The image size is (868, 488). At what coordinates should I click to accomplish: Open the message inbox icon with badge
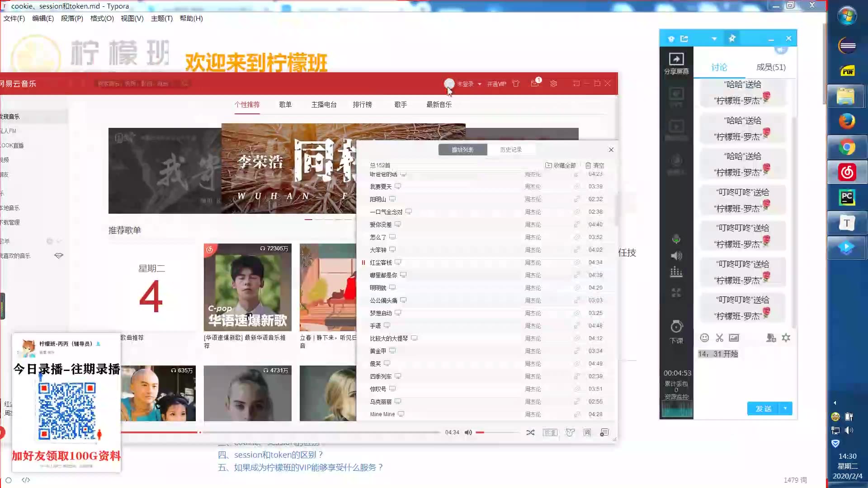535,83
